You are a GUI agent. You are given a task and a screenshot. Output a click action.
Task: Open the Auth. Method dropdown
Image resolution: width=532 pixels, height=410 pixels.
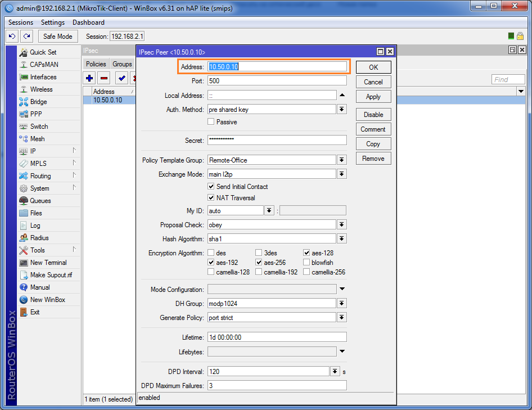point(342,109)
